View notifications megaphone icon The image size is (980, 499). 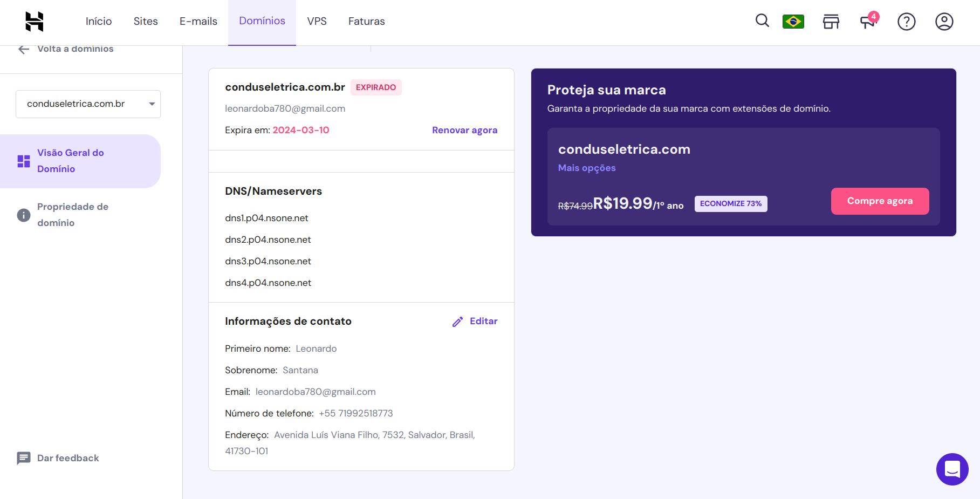point(868,22)
